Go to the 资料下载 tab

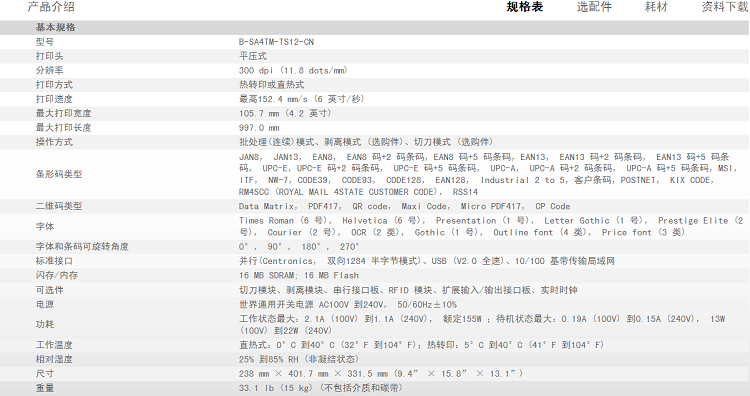pyautogui.click(x=725, y=7)
